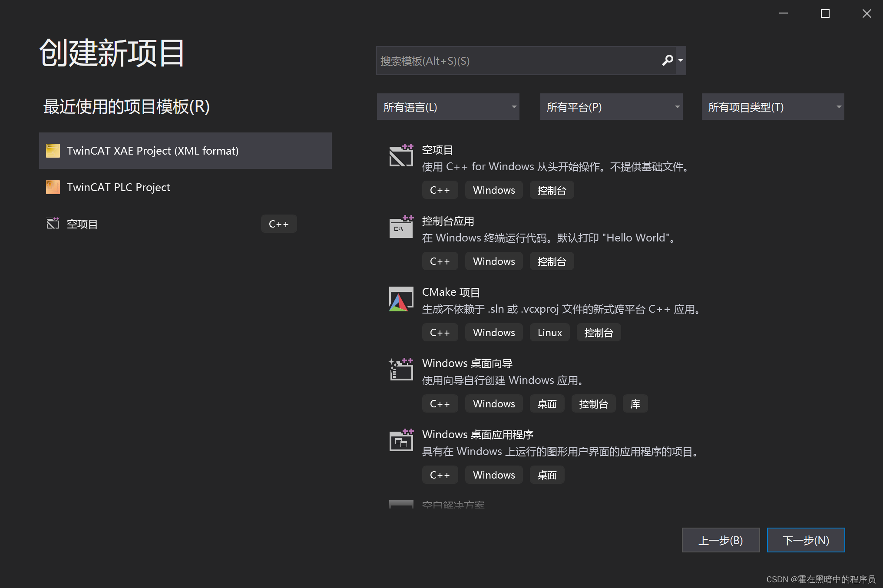Image resolution: width=883 pixels, height=588 pixels.
Task: Click the search magnifier icon
Action: 667,60
